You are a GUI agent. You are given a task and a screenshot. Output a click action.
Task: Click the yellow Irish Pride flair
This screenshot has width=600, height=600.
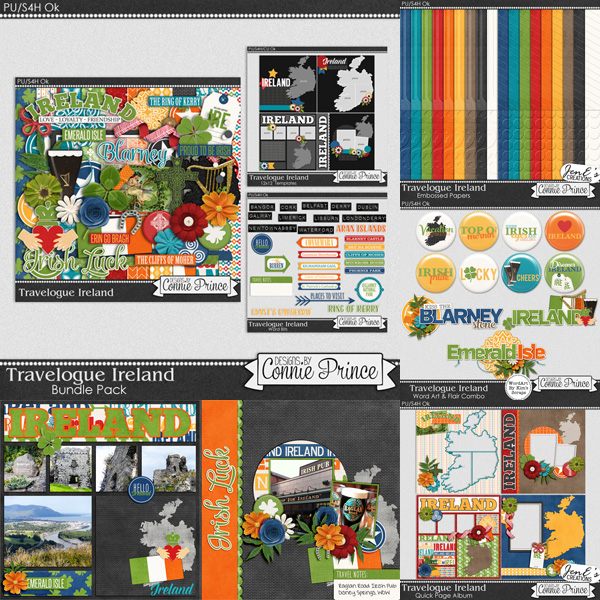click(x=436, y=273)
